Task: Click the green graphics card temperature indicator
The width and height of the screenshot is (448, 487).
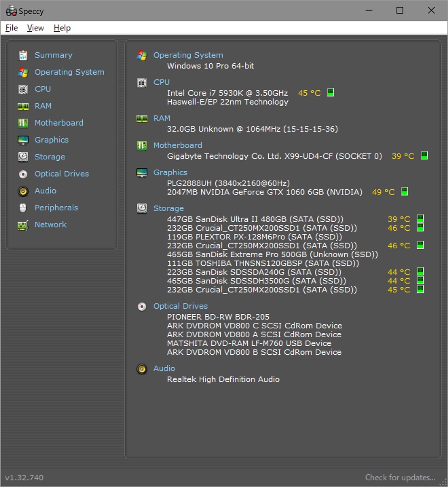Action: [404, 192]
